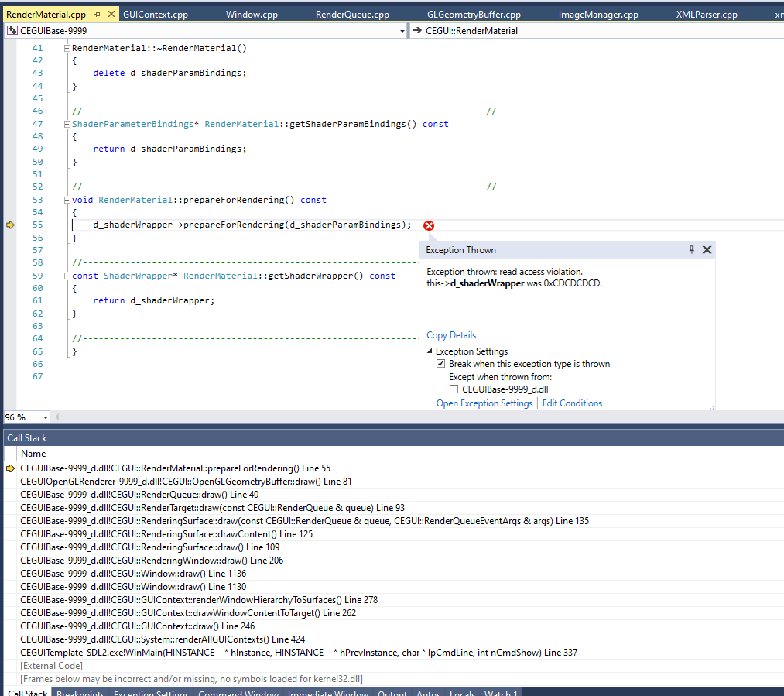Switch to the RenderQueue.cpp tab
Screen dimensions: 784x696
click(352, 15)
